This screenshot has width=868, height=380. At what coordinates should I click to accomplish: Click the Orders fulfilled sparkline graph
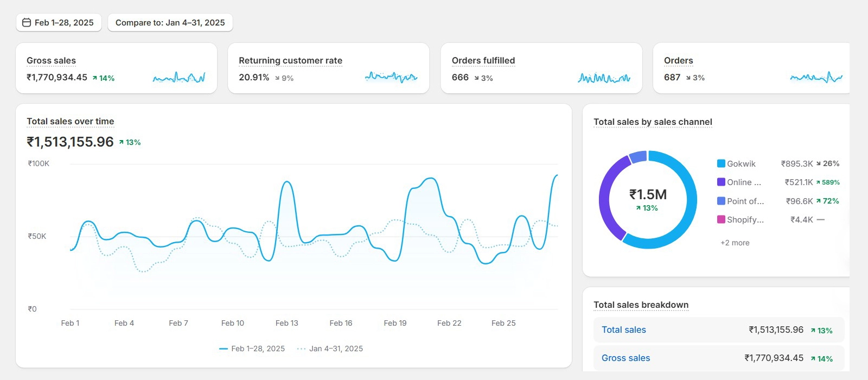point(604,78)
